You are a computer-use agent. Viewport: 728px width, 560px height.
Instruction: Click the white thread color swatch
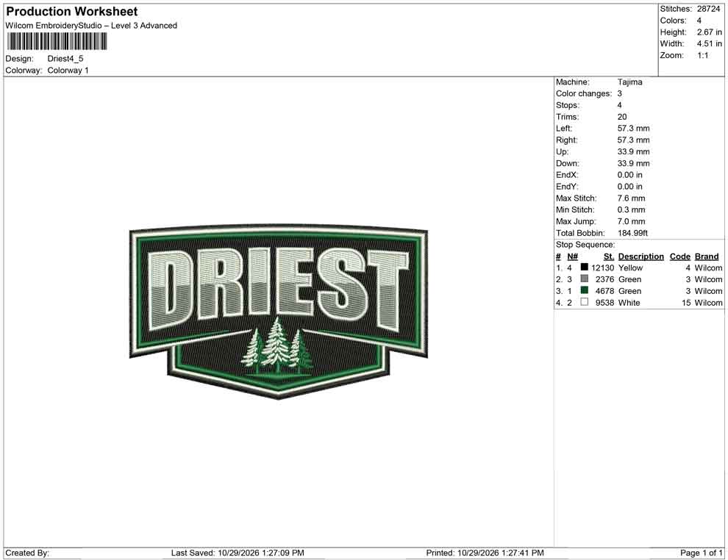point(585,302)
